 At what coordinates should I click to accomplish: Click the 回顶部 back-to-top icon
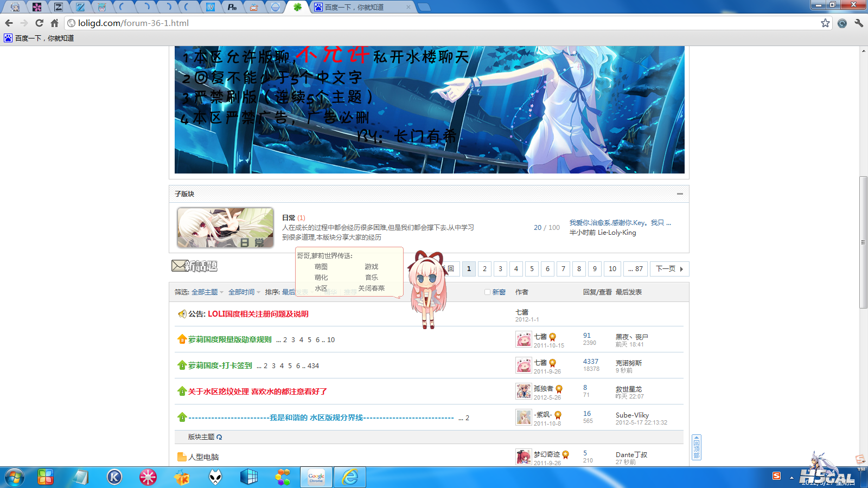pos(697,447)
